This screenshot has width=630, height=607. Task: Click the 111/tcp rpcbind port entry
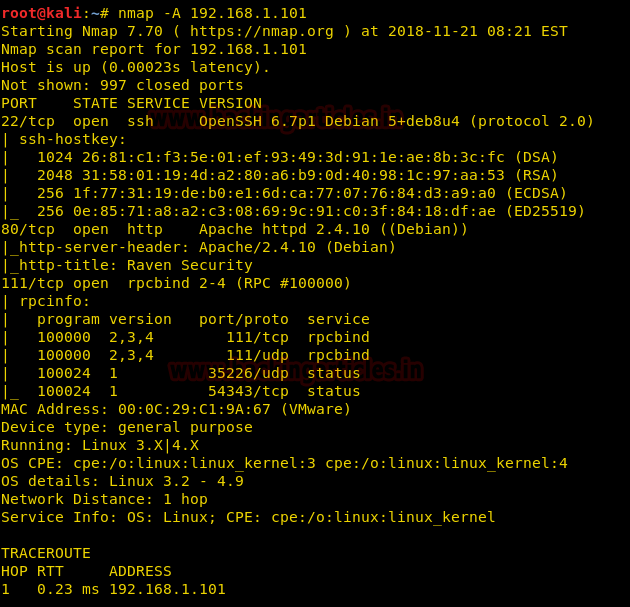(x=32, y=283)
